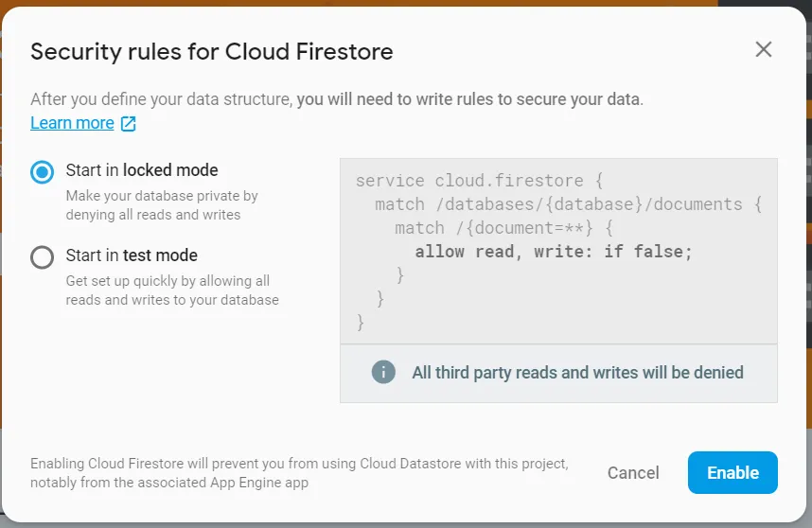Click 'service cloud.firestore {' code line

(480, 181)
